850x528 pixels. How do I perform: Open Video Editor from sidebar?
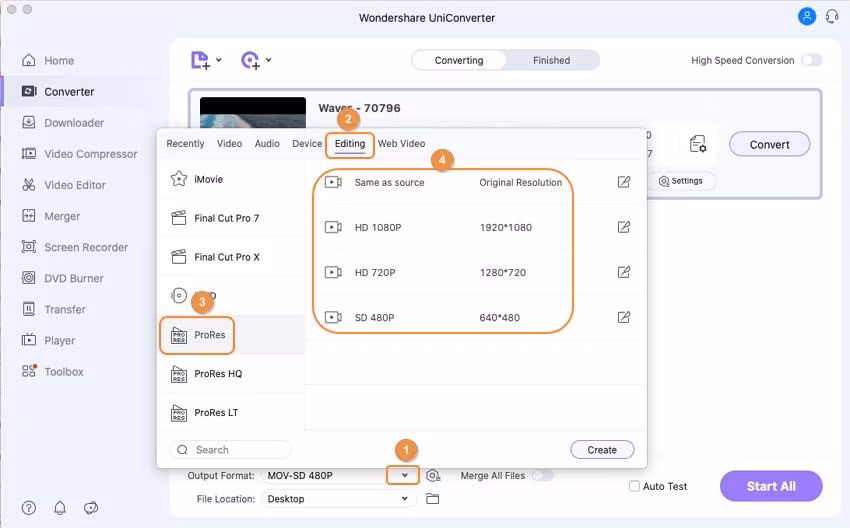(63, 185)
